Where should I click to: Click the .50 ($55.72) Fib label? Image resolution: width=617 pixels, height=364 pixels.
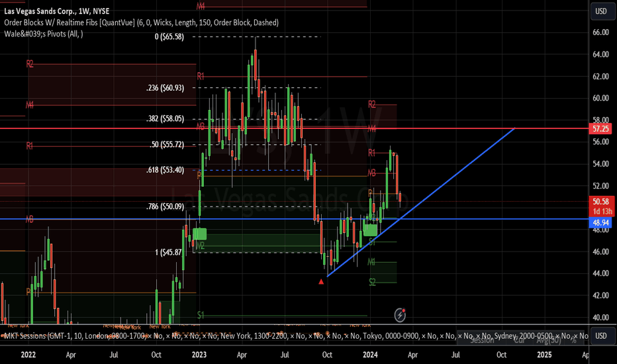167,144
